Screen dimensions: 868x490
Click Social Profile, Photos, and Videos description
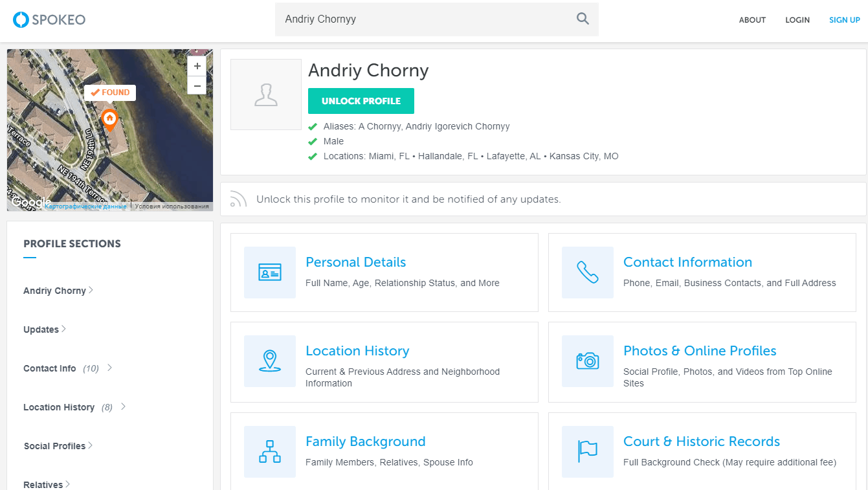coord(728,377)
